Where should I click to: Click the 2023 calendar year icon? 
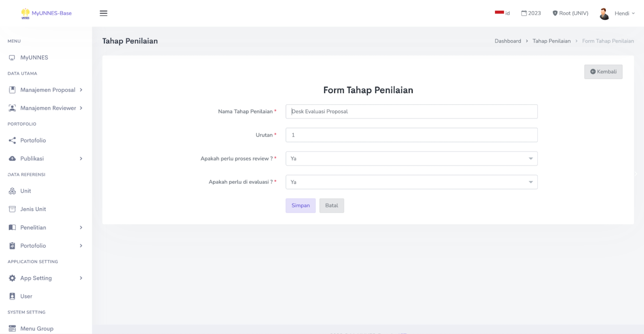click(x=524, y=13)
